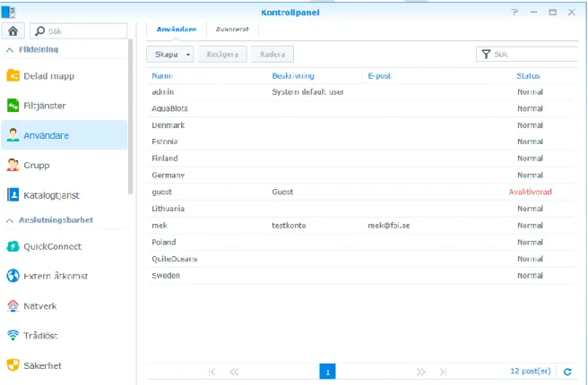
Task: Collapse the Anslutningsbarhet section
Action: click(10, 220)
